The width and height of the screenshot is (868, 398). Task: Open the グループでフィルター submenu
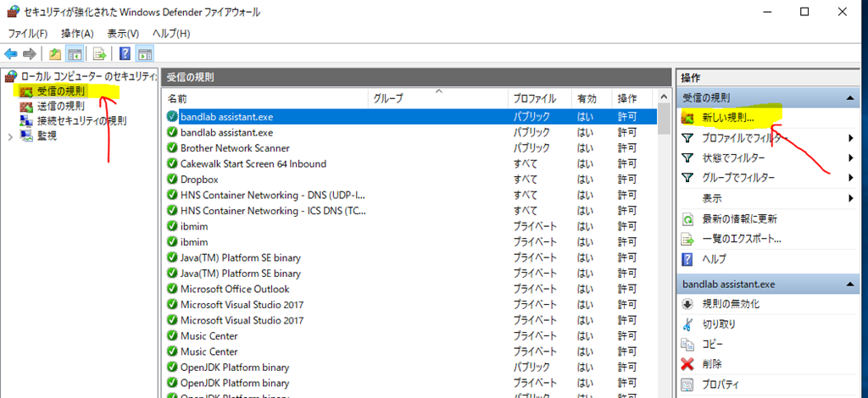coord(738,178)
